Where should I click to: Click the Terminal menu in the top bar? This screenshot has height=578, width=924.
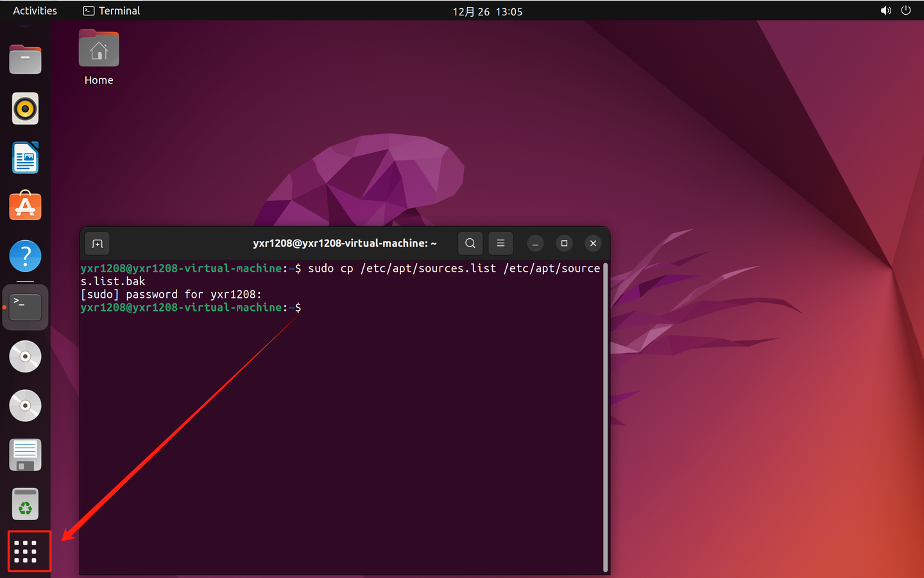pyautogui.click(x=110, y=10)
